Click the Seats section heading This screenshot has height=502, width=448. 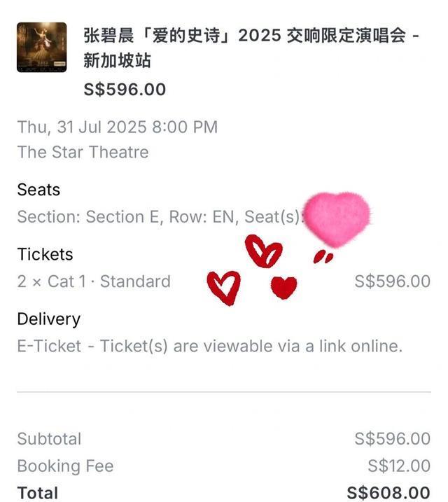tap(38, 190)
